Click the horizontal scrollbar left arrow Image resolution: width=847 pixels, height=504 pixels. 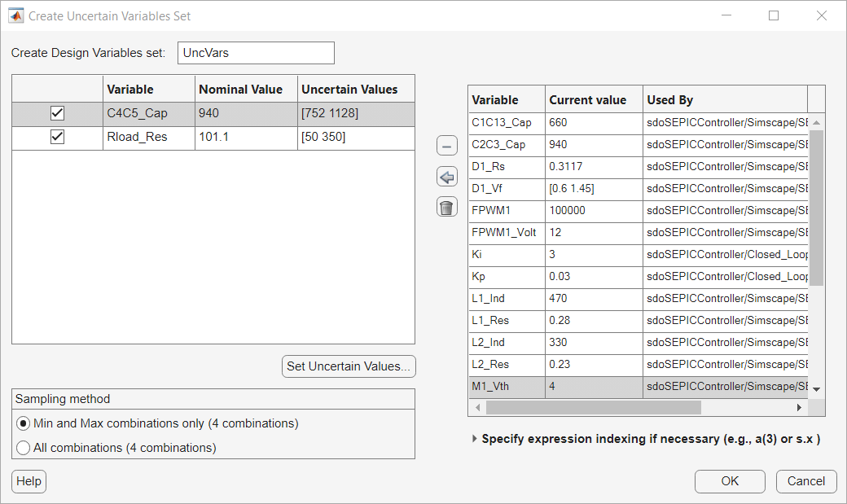pos(477,407)
